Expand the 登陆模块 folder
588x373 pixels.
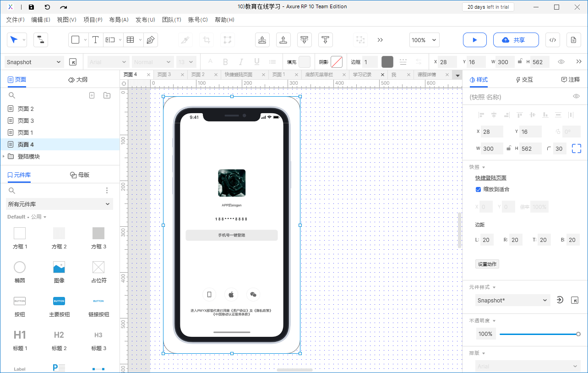click(4, 156)
